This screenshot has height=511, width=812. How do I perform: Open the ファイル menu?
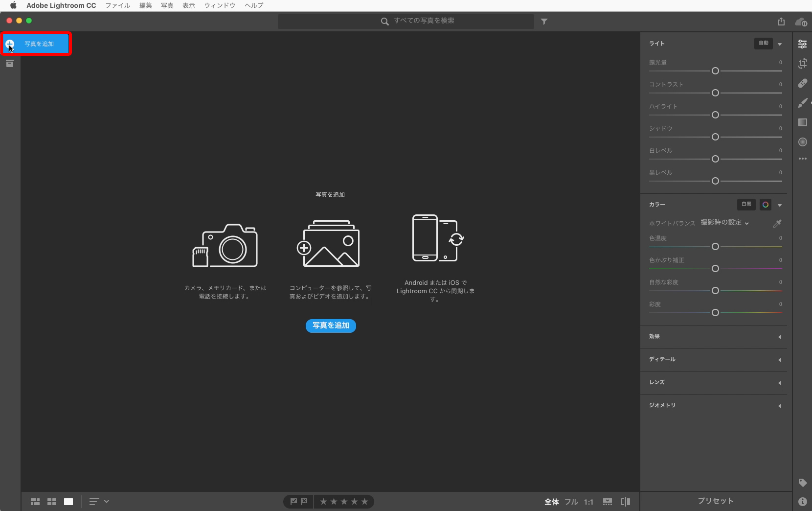pos(118,5)
